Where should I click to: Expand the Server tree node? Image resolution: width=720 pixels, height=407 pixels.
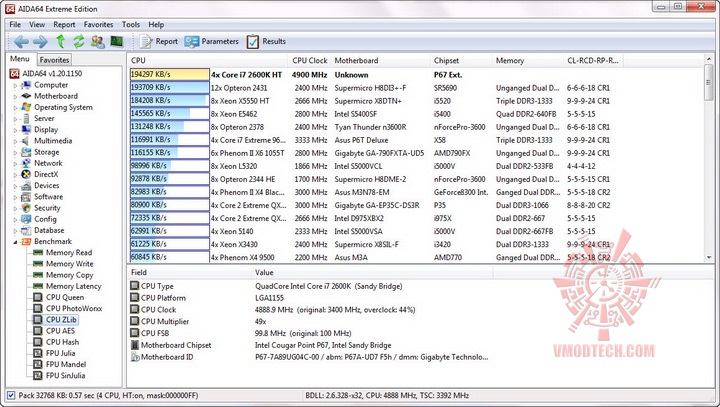click(x=15, y=119)
